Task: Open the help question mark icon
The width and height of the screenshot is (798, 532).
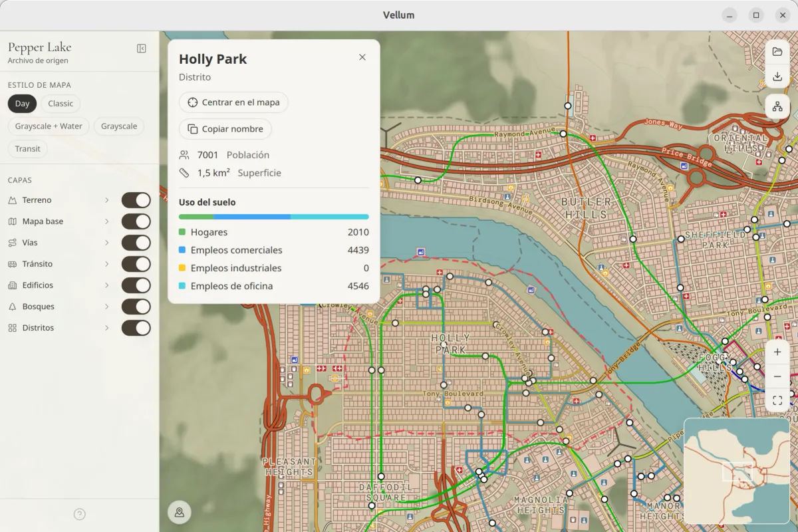Action: tap(80, 514)
